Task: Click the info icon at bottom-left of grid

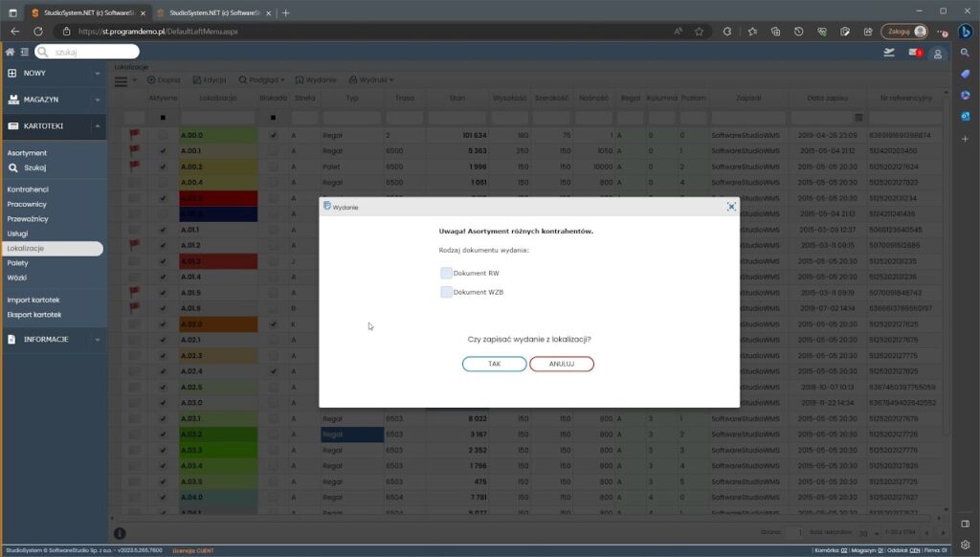Action: pos(120,533)
